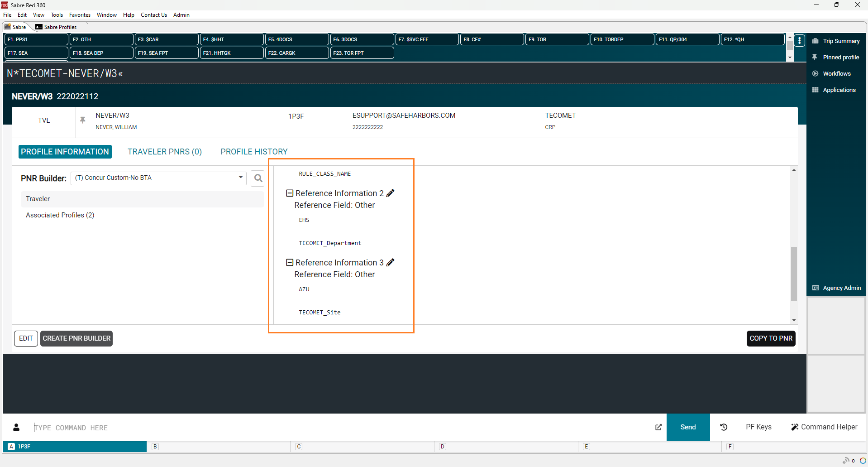This screenshot has width=868, height=467.
Task: Open the Favorites menu
Action: 80,15
